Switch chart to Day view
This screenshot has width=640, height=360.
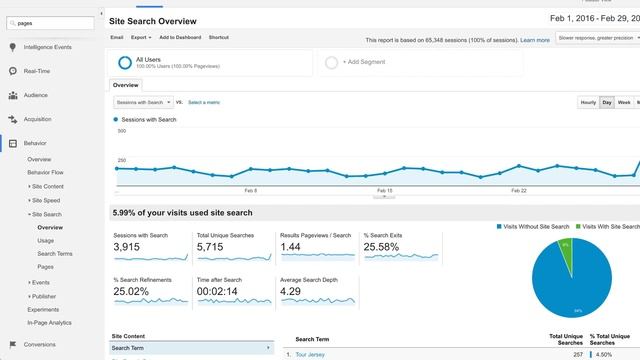[x=607, y=102]
